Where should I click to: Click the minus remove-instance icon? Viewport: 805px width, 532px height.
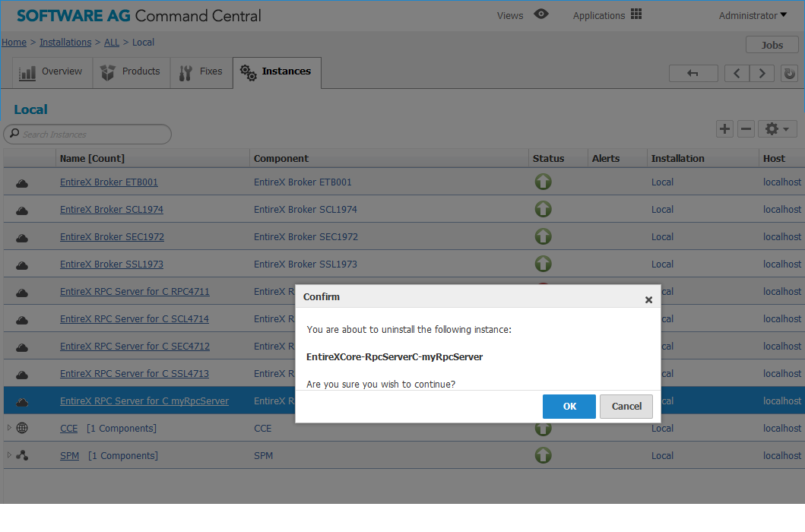(x=746, y=129)
